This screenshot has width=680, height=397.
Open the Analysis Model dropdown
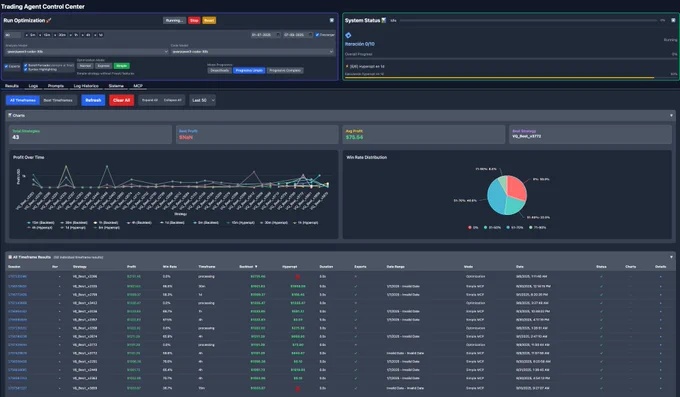[x=86, y=52]
